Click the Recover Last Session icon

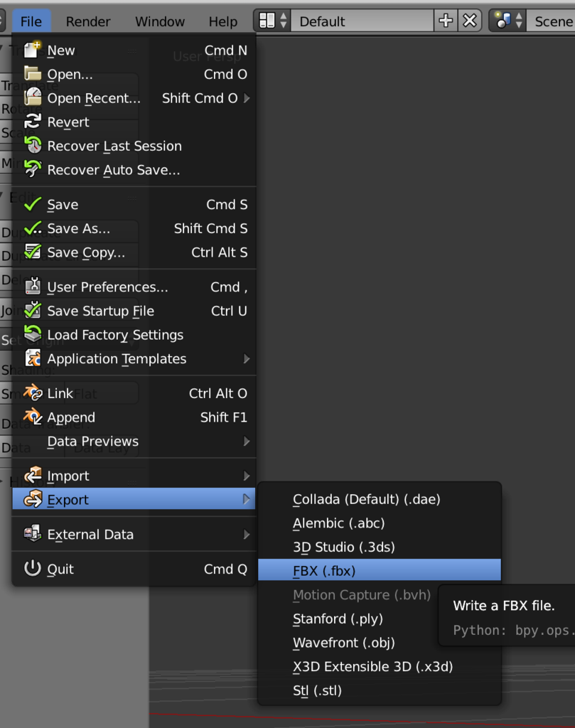pyautogui.click(x=33, y=145)
